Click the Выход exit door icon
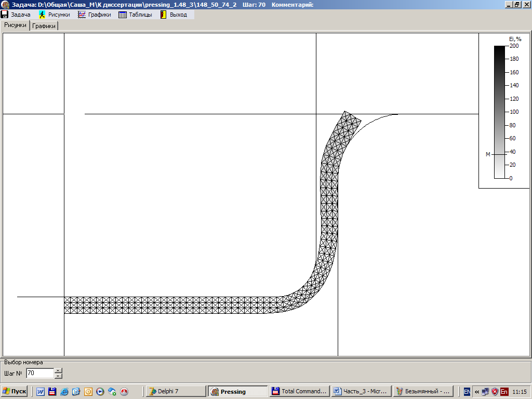Image resolution: width=532 pixels, height=399 pixels. click(163, 15)
